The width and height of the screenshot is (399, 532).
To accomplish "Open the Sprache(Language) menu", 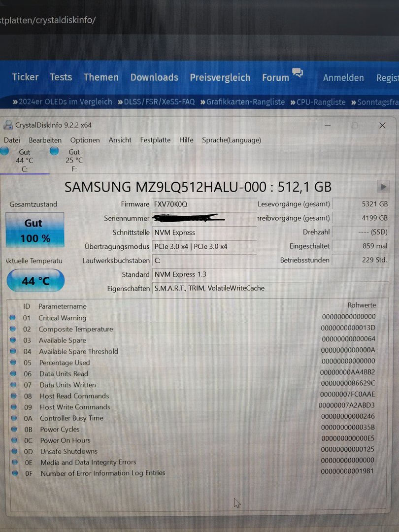I will pyautogui.click(x=232, y=140).
